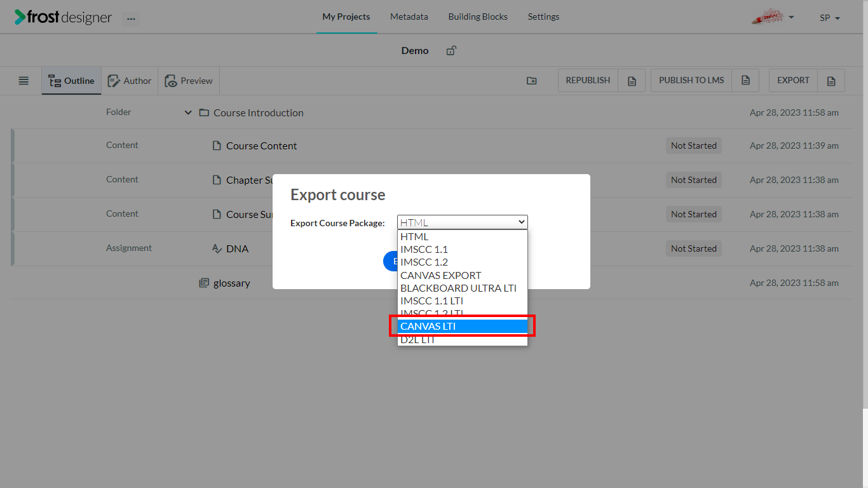The width and height of the screenshot is (868, 488).
Task: Switch to Preview view
Action: pos(189,81)
